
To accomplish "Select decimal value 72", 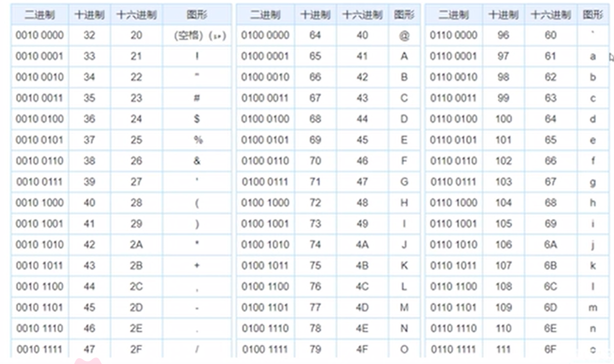I will coord(315,203).
